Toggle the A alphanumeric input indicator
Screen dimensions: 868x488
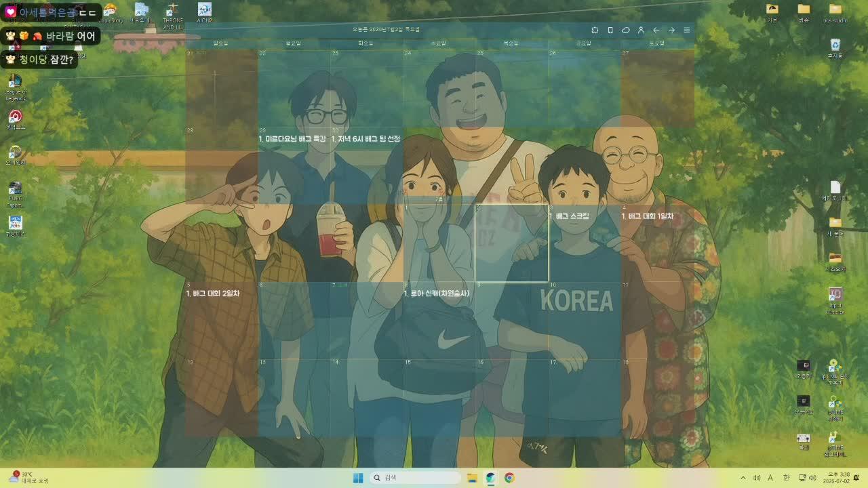point(771,478)
